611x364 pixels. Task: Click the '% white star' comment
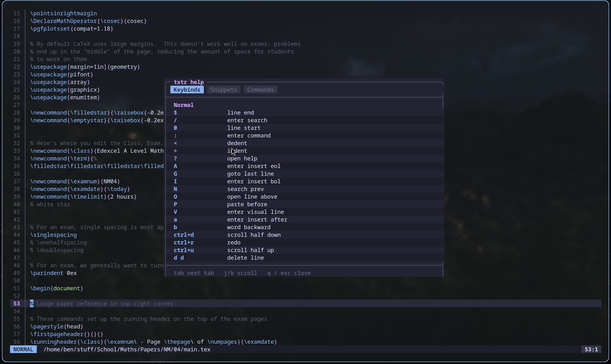click(50, 204)
